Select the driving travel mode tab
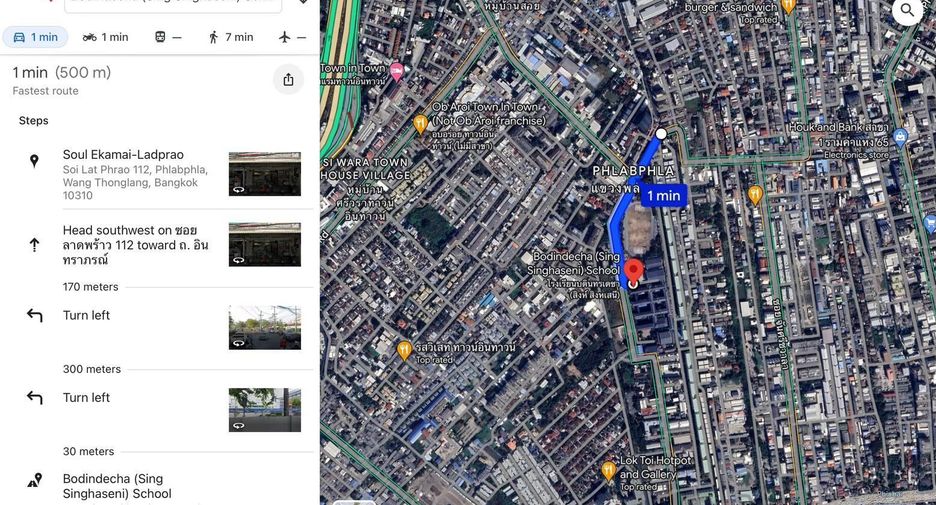 [x=35, y=37]
